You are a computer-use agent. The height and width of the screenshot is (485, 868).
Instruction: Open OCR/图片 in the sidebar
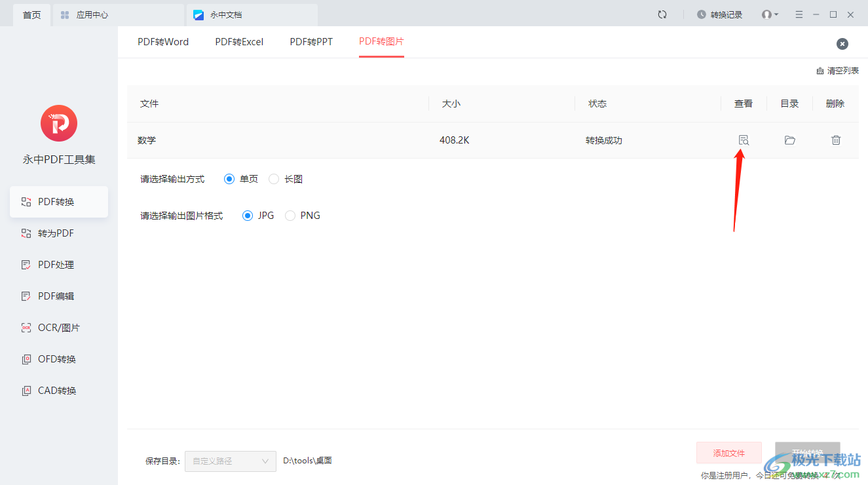[59, 328]
